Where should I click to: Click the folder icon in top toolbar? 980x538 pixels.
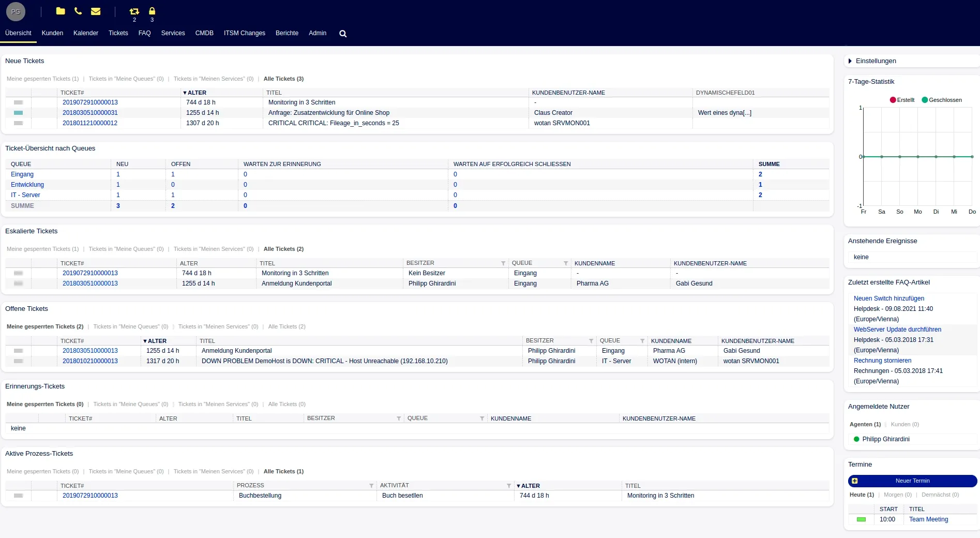coord(61,11)
